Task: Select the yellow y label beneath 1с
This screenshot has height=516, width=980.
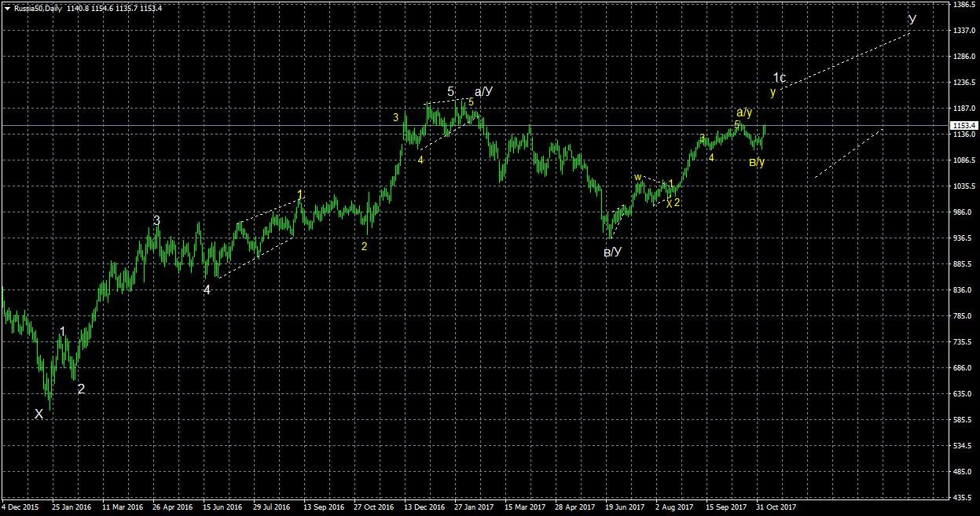Action: click(773, 91)
